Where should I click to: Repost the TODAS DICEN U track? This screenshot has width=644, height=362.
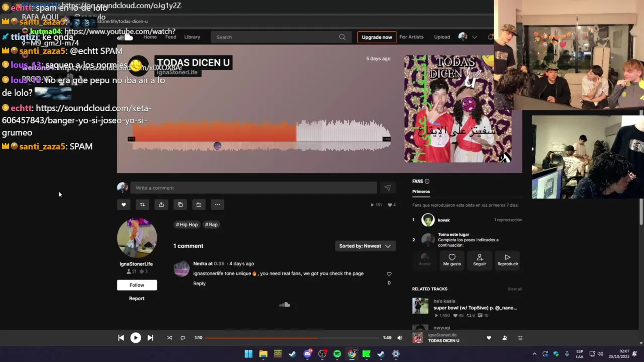(142, 205)
